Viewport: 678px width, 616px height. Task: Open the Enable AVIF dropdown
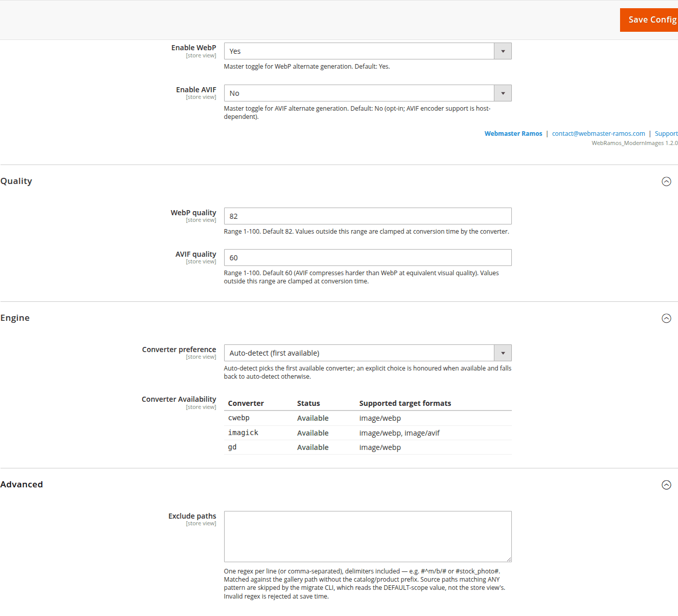(x=368, y=93)
